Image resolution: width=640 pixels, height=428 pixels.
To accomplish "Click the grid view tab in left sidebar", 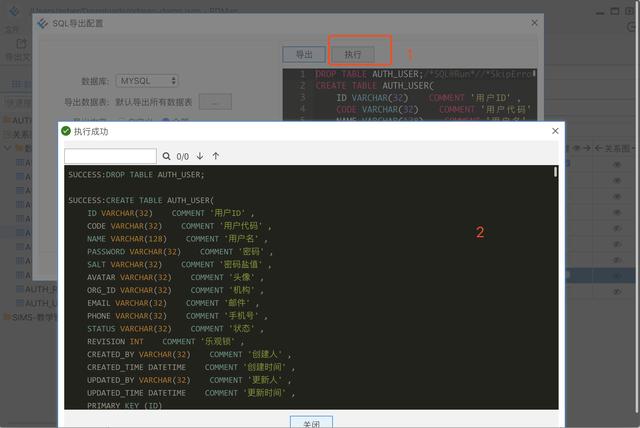I will point(20,84).
